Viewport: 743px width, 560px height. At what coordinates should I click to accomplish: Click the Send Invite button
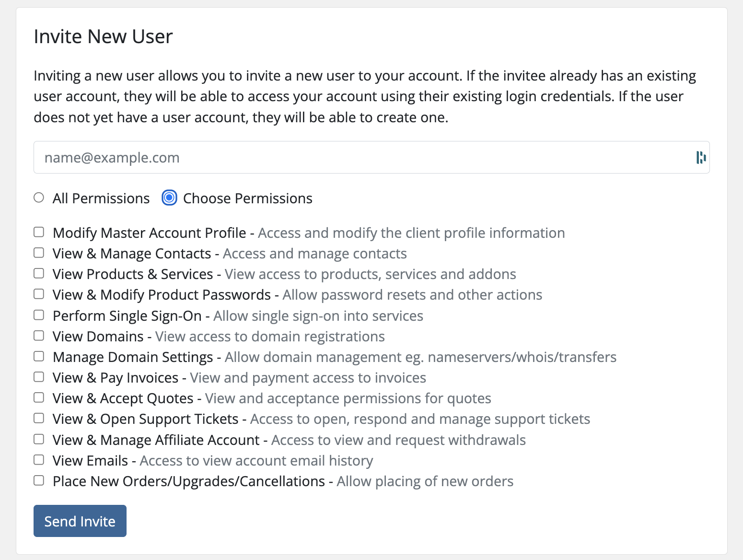pos(80,521)
